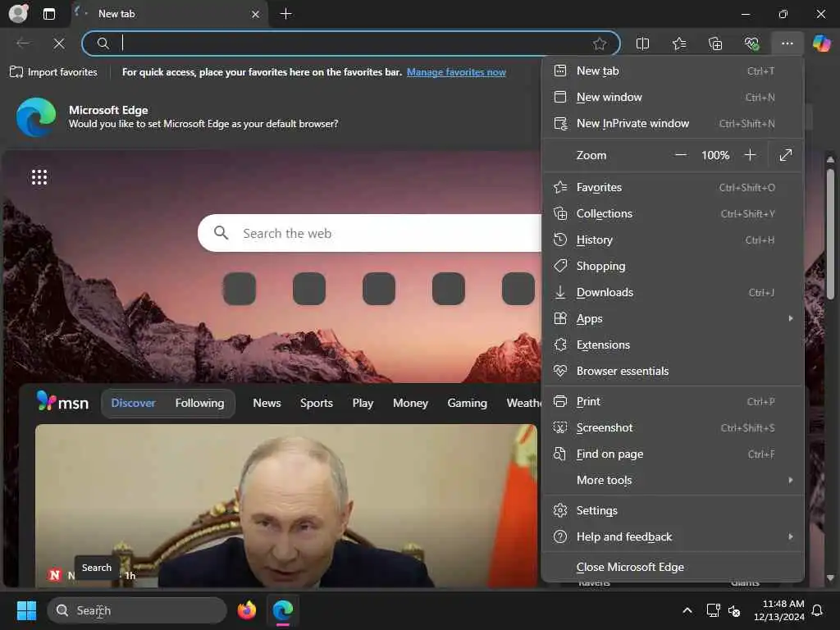This screenshot has width=840, height=630.
Task: Show hidden tray icons chevron
Action: pos(687,610)
